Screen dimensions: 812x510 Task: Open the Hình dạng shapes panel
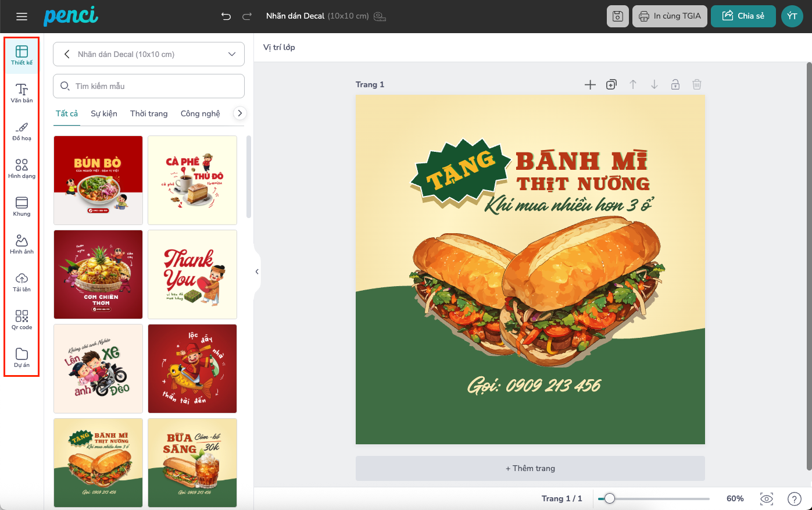click(22, 168)
